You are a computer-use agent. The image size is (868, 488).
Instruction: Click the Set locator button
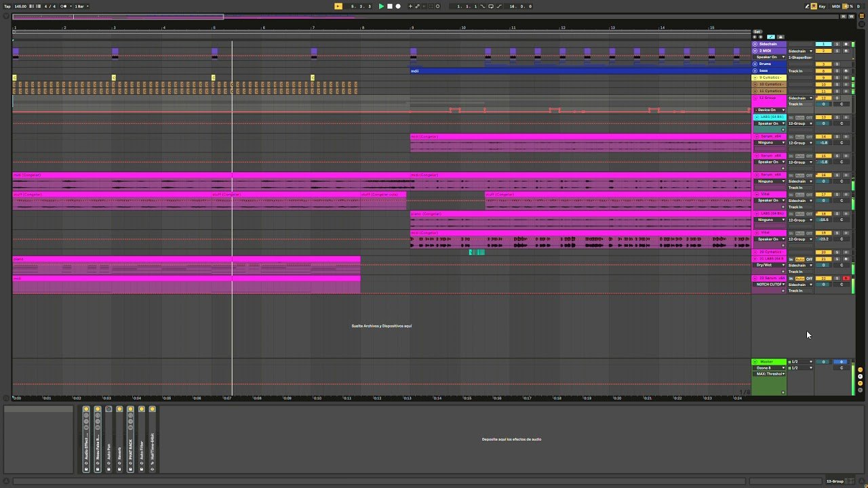tap(757, 31)
